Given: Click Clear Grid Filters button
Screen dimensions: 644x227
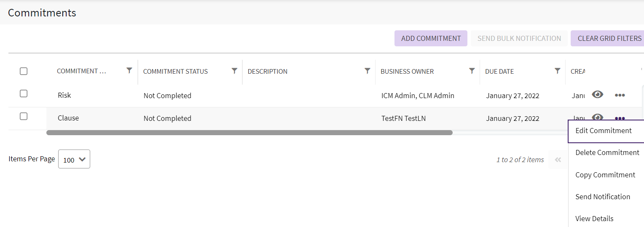Looking at the screenshot, I should [609, 38].
